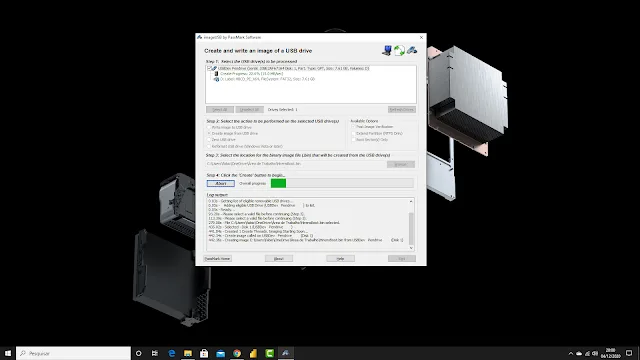640x360 pixels.
Task: Click the green circular arrows icon in header
Action: point(399,50)
